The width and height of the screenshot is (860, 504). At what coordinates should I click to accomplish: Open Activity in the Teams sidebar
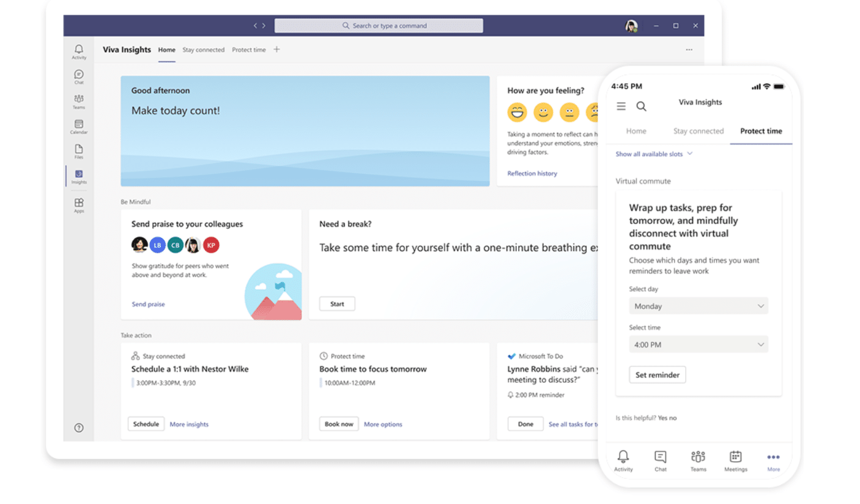(79, 52)
